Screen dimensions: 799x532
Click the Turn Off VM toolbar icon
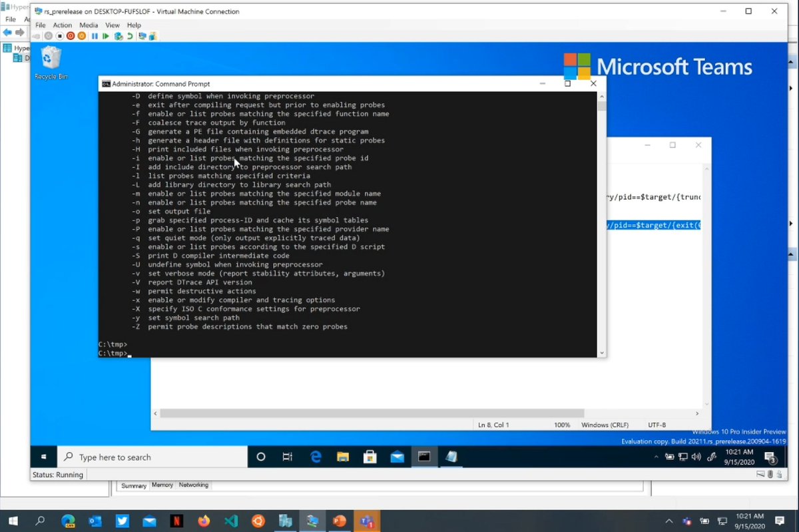[x=59, y=36]
